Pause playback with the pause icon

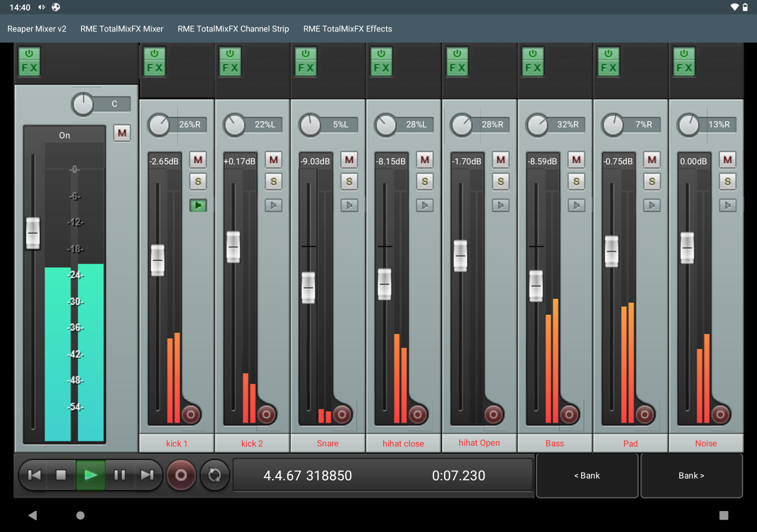[119, 475]
